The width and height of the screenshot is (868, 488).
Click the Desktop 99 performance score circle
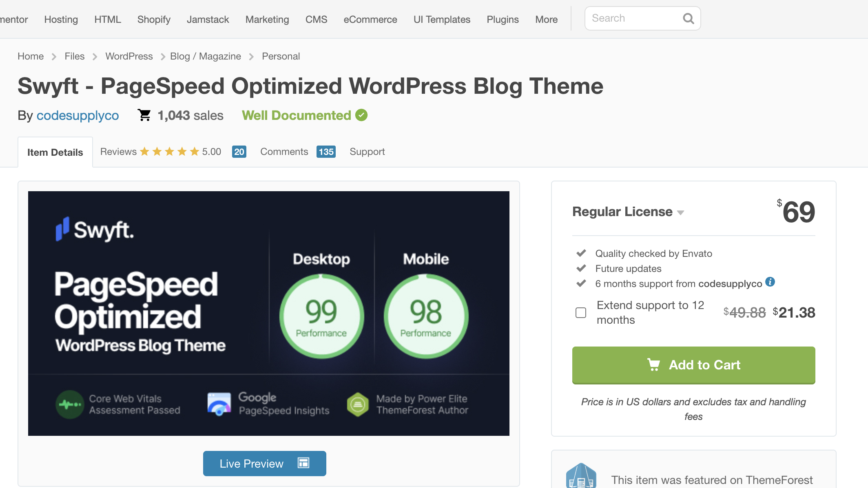[x=321, y=316]
